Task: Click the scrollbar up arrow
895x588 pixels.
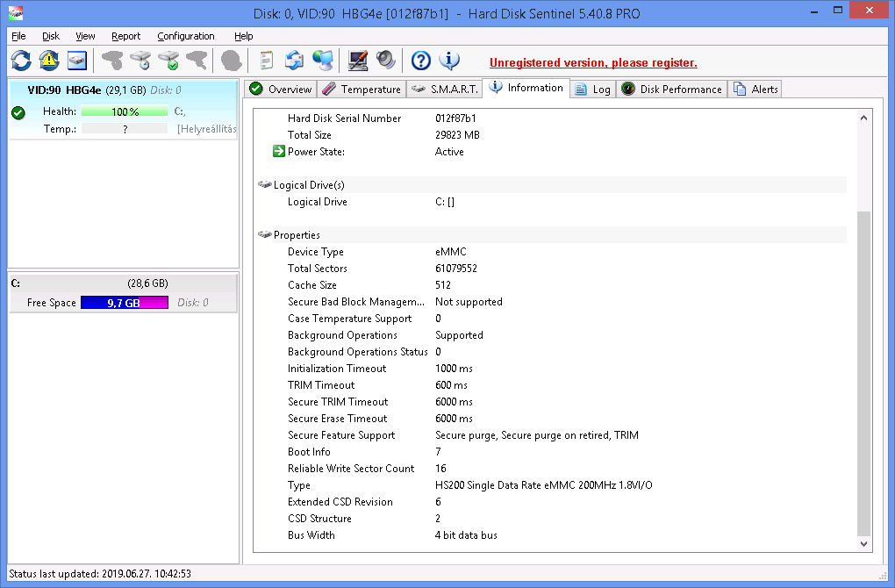Action: tap(863, 118)
